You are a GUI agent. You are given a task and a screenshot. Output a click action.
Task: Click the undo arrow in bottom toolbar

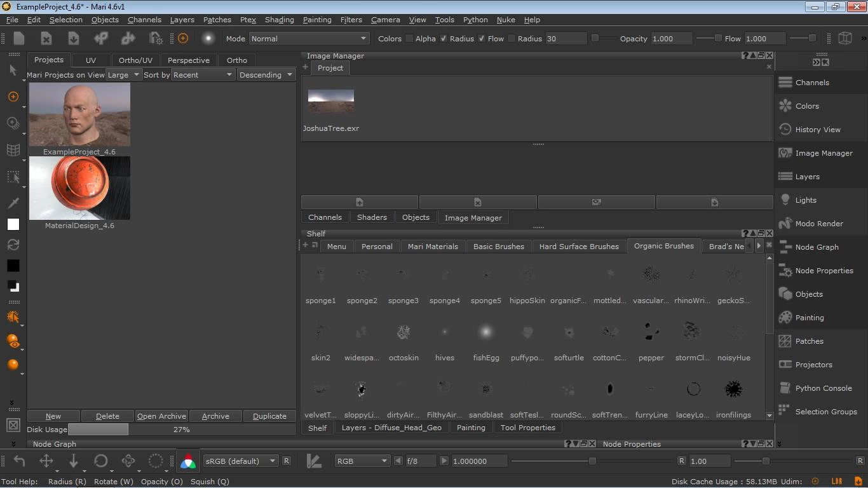tap(19, 461)
